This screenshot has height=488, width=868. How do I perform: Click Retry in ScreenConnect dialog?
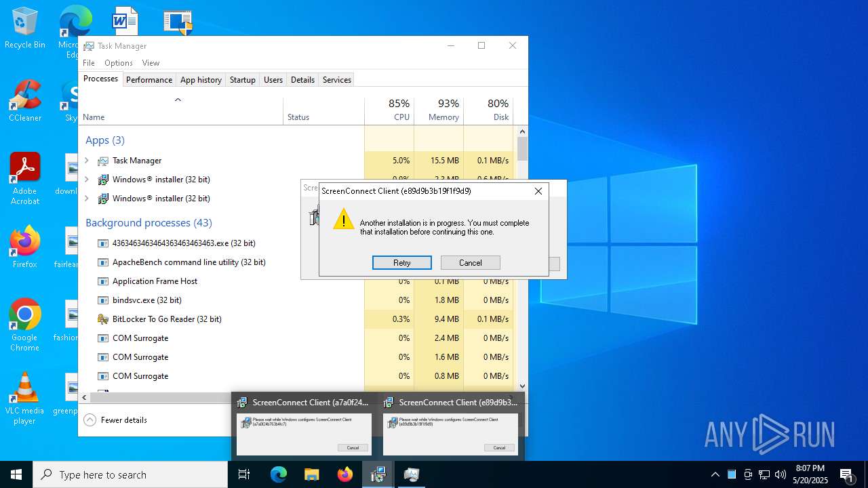pyautogui.click(x=402, y=263)
